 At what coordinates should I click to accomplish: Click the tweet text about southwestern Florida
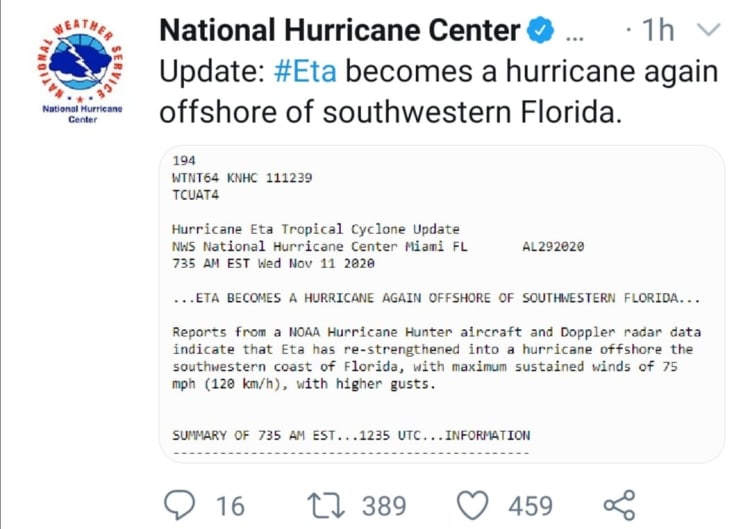pyautogui.click(x=390, y=111)
